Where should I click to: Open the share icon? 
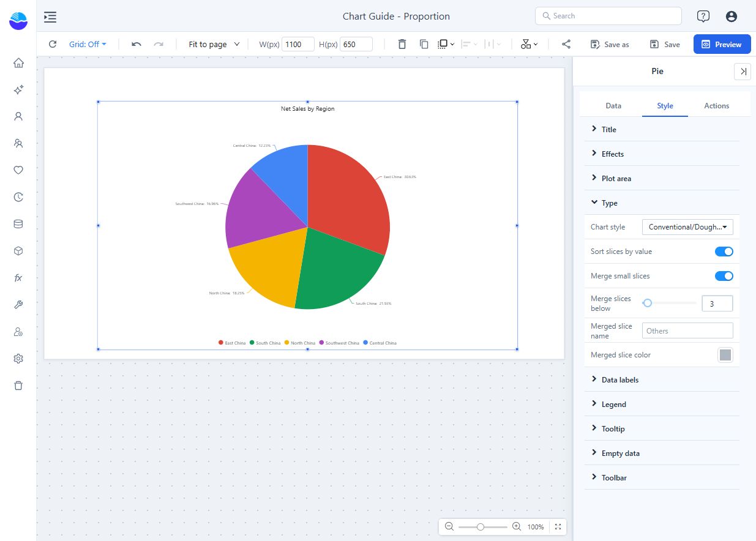566,44
